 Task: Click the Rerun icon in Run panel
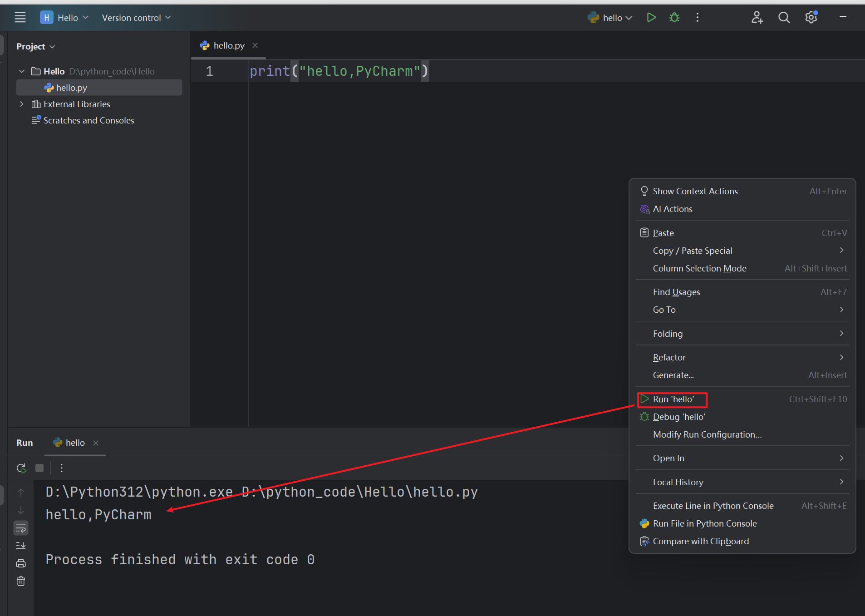21,468
